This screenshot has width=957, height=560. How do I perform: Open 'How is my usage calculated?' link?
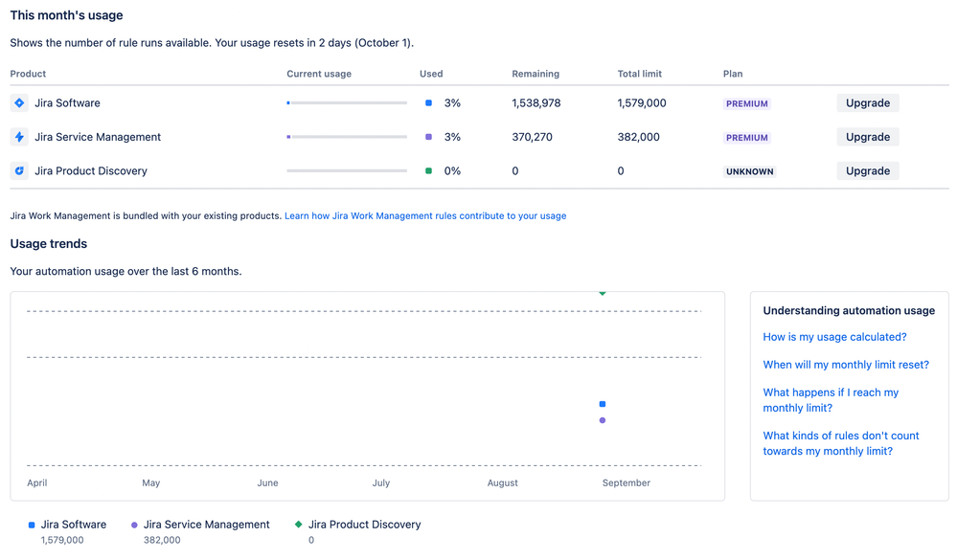(834, 337)
